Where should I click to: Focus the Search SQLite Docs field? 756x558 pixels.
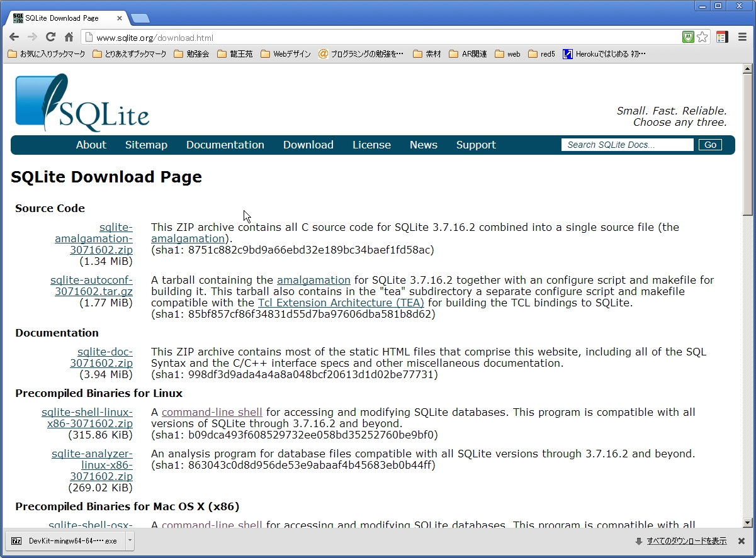pyautogui.click(x=627, y=145)
